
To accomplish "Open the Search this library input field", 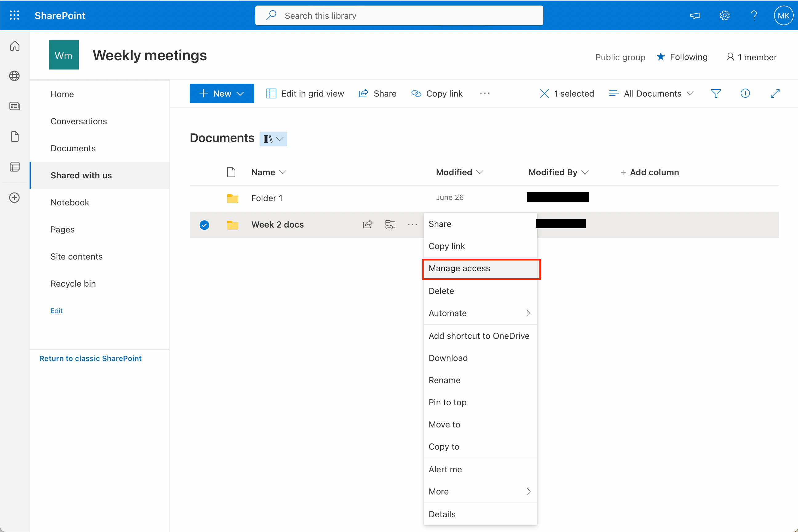I will point(399,15).
